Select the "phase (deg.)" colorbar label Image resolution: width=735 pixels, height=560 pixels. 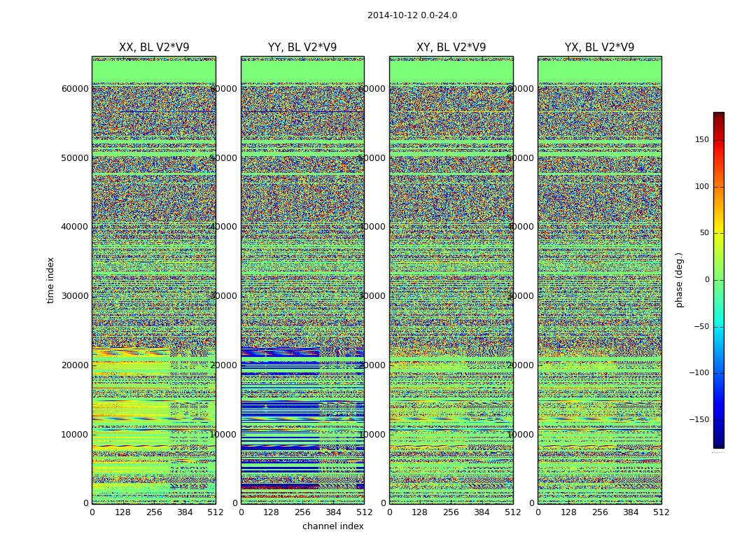click(679, 280)
